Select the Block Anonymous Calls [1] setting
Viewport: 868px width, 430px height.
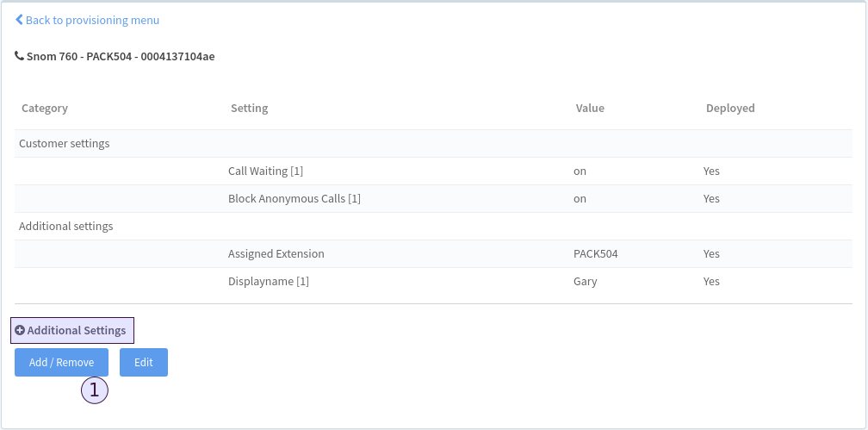point(294,199)
